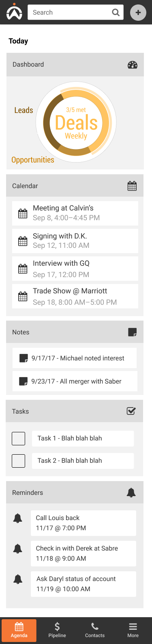Click the Reminders header bell icon
This screenshot has width=152, height=644.
coord(131,492)
